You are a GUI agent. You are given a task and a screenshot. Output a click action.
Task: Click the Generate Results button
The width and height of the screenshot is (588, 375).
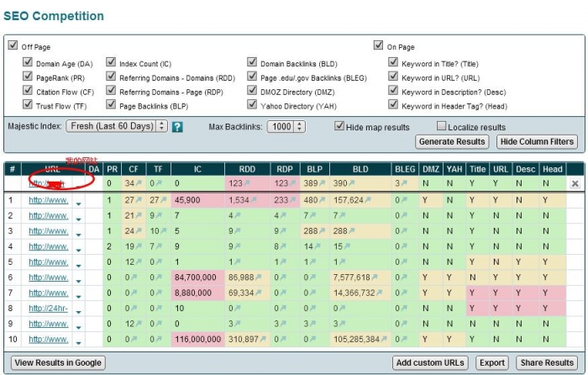click(452, 141)
